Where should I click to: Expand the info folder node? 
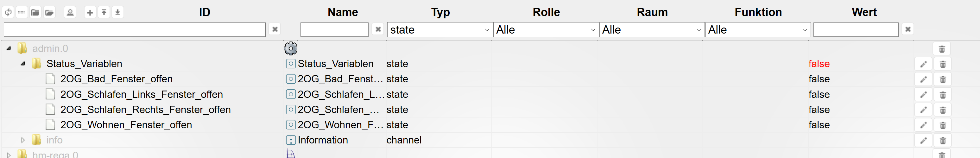(23, 140)
